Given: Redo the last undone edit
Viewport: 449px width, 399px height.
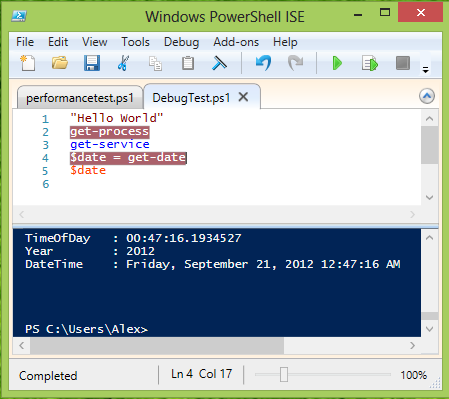Looking at the screenshot, I should pyautogui.click(x=295, y=63).
